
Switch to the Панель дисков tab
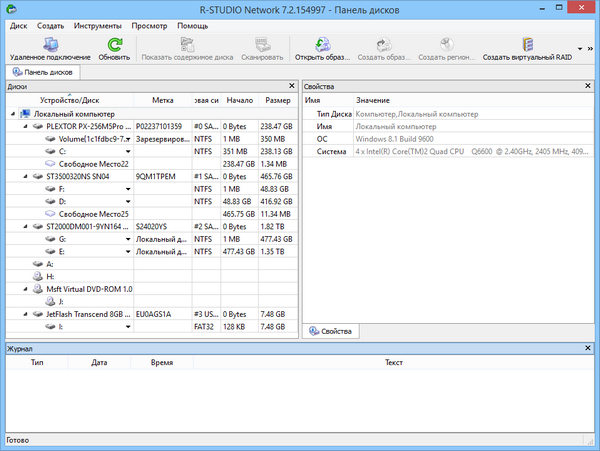click(46, 72)
